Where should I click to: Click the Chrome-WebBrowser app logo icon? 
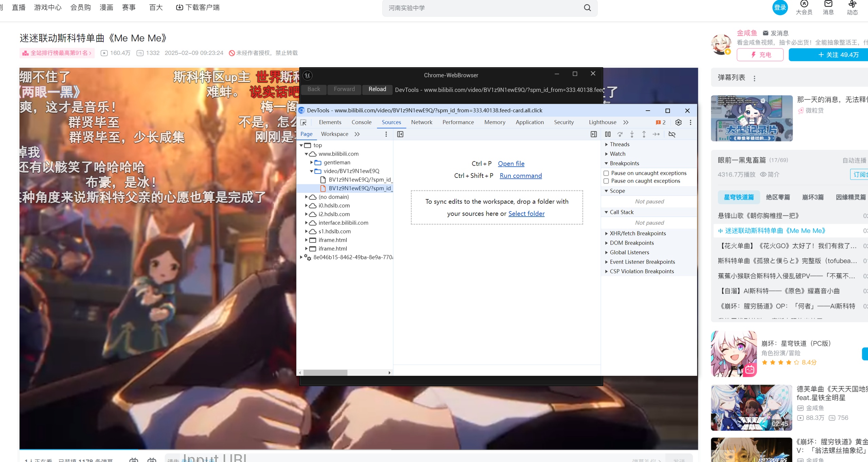coord(307,75)
